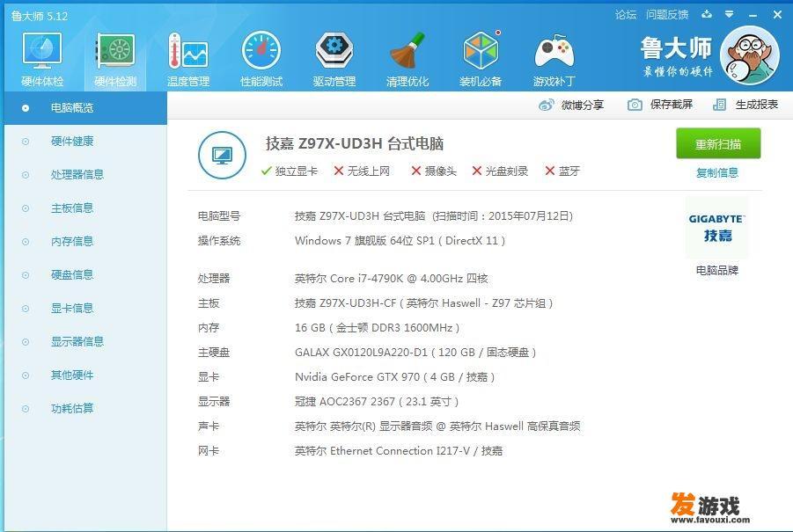
Task: Click the 蓝牙 status item
Action: pyautogui.click(x=562, y=171)
